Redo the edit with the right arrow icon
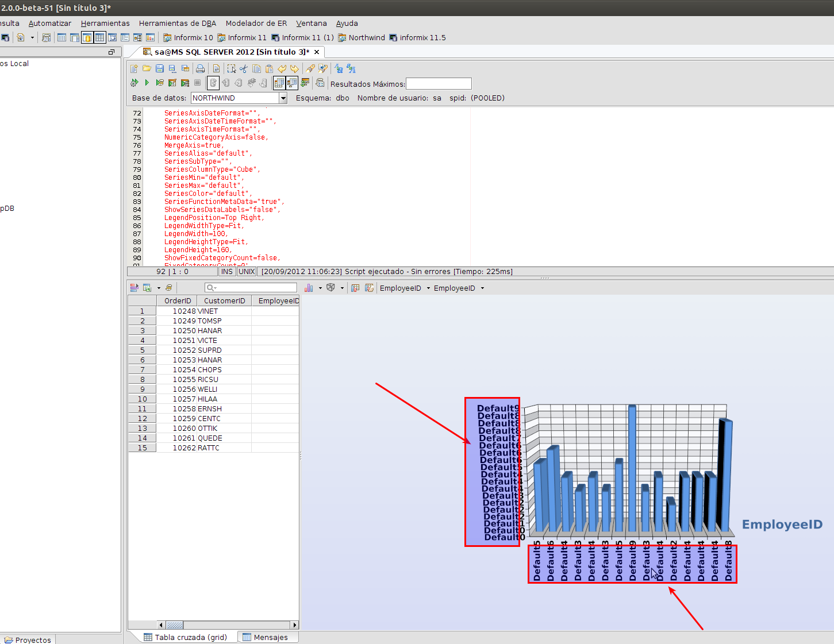This screenshot has width=834, height=644. [294, 69]
